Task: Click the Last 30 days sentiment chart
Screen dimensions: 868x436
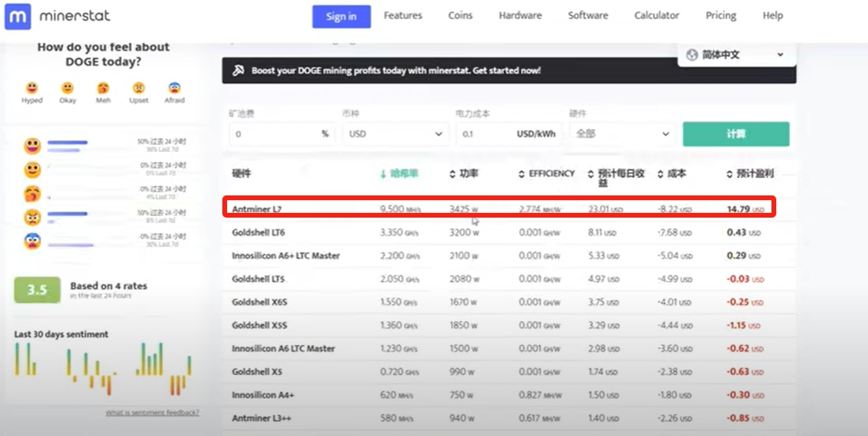Action: [x=104, y=369]
